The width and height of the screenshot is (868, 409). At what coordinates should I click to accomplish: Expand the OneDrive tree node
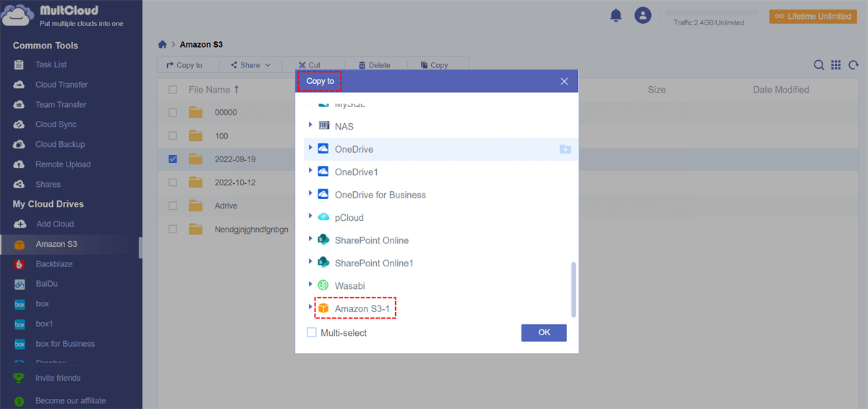[310, 148]
